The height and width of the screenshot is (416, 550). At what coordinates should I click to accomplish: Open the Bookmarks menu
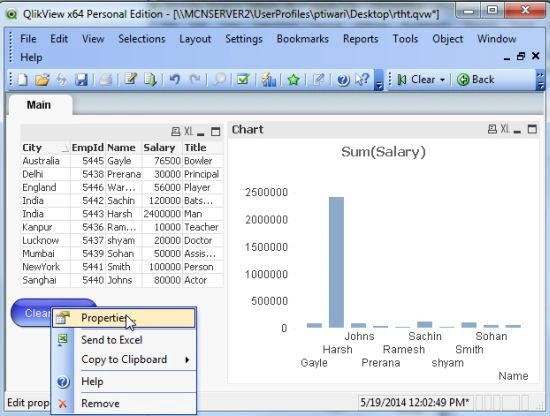pyautogui.click(x=302, y=39)
